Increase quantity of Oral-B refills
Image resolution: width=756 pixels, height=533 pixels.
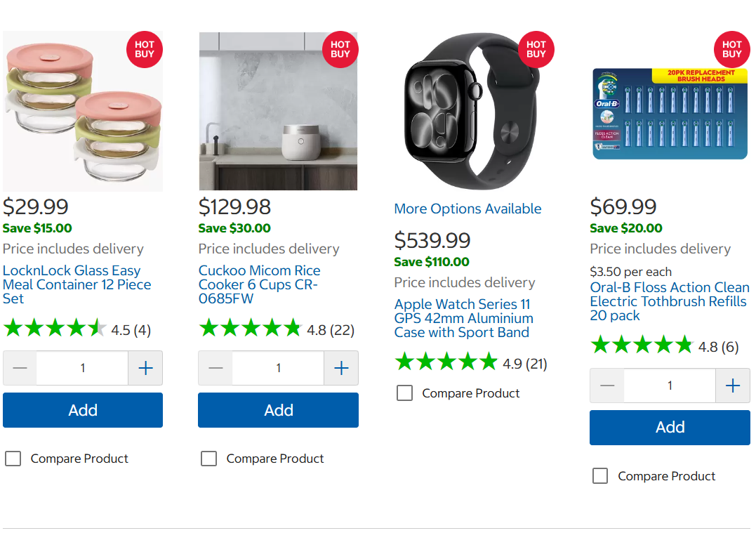click(733, 386)
